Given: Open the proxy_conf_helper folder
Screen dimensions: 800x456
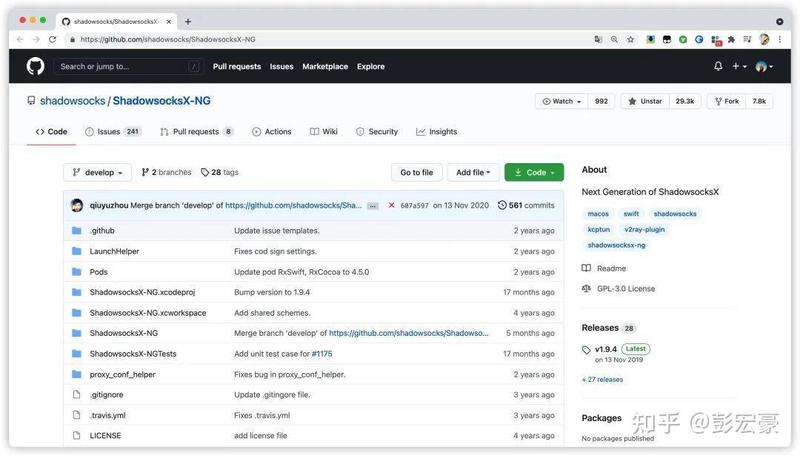Looking at the screenshot, I should point(122,374).
